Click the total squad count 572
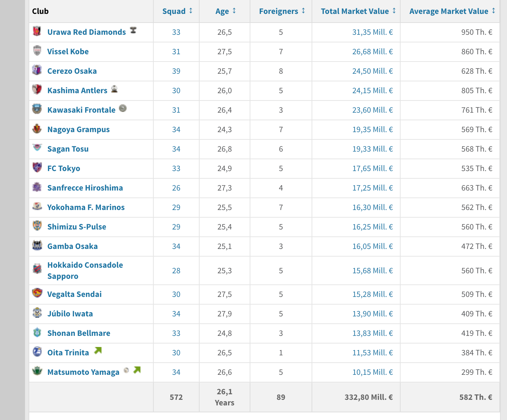 [176, 397]
